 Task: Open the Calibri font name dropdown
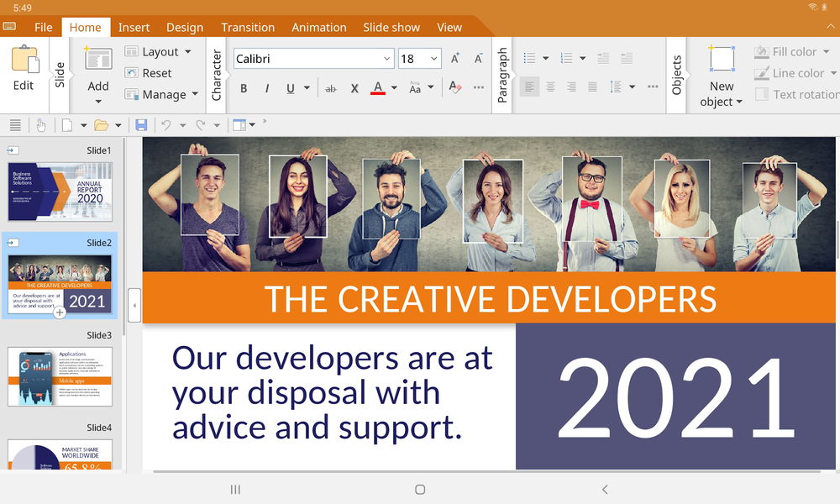pyautogui.click(x=386, y=59)
